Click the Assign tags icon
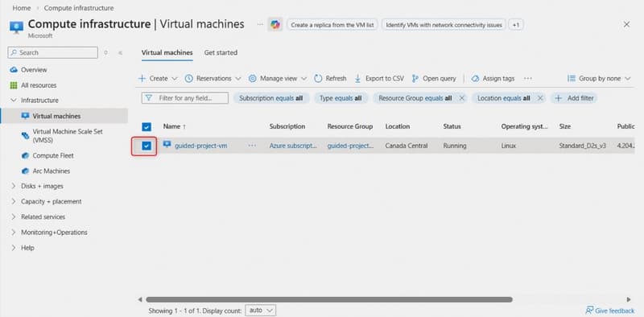This screenshot has width=644, height=317. click(x=475, y=78)
